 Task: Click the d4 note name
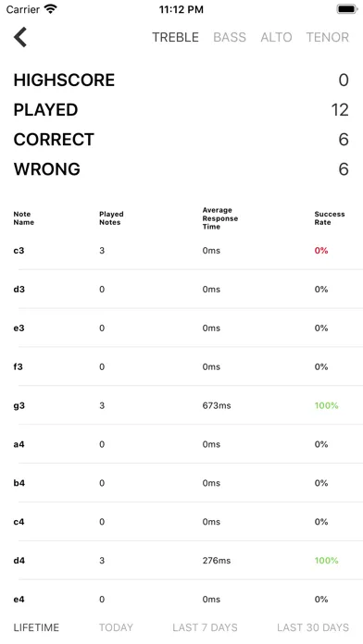click(x=19, y=561)
